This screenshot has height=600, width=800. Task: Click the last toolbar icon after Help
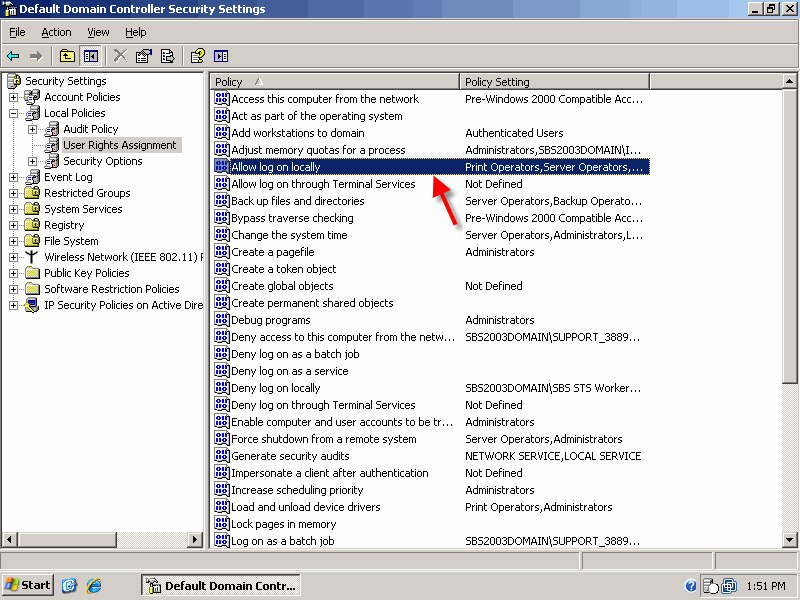tap(221, 56)
